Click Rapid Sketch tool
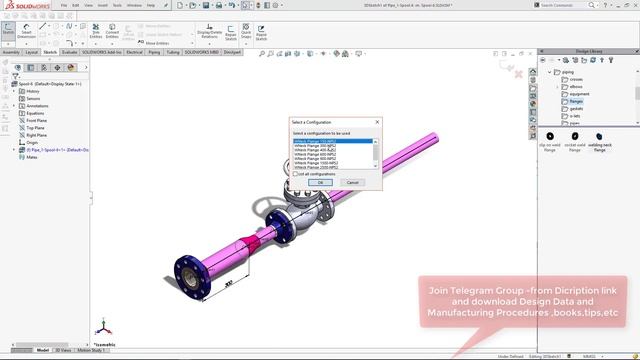 [x=261, y=32]
